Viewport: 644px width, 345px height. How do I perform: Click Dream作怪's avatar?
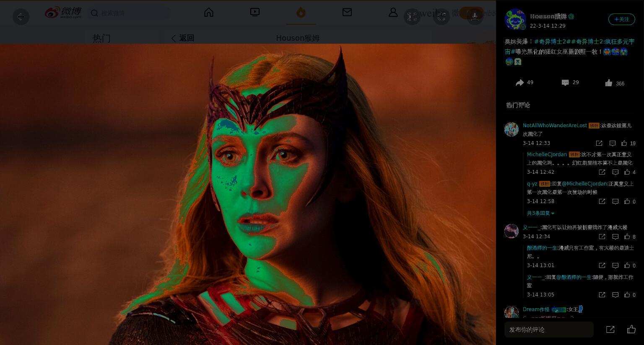point(512,313)
